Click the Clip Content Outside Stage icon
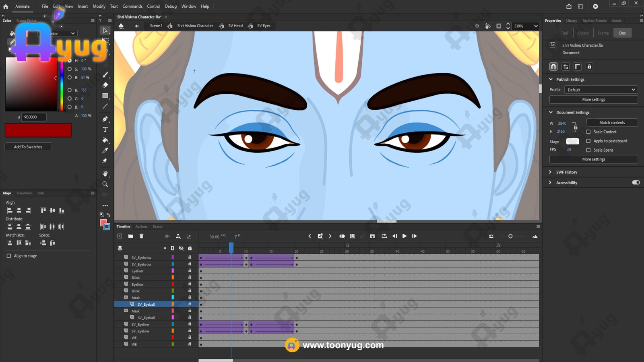Screen dimensions: 644x362 click(x=499, y=26)
